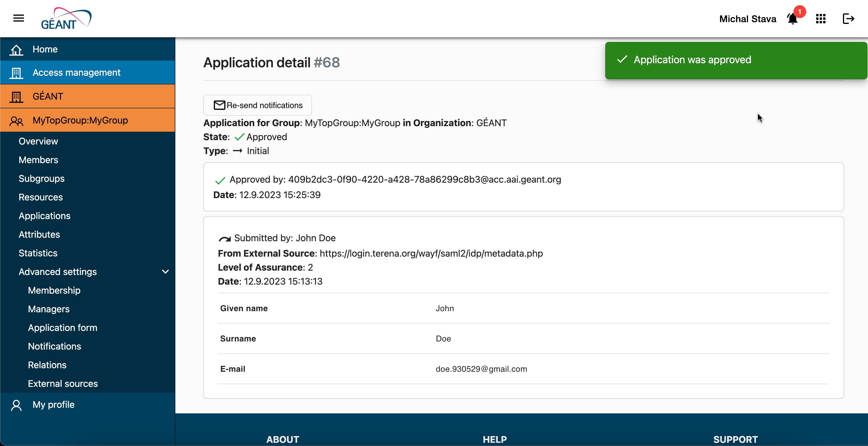Open Relations settings
The height and width of the screenshot is (446, 868).
[47, 365]
